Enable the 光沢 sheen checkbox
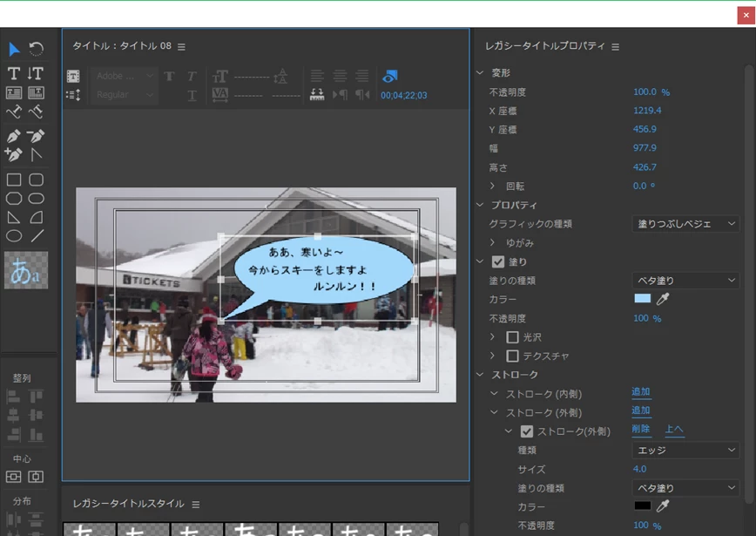 tap(512, 337)
